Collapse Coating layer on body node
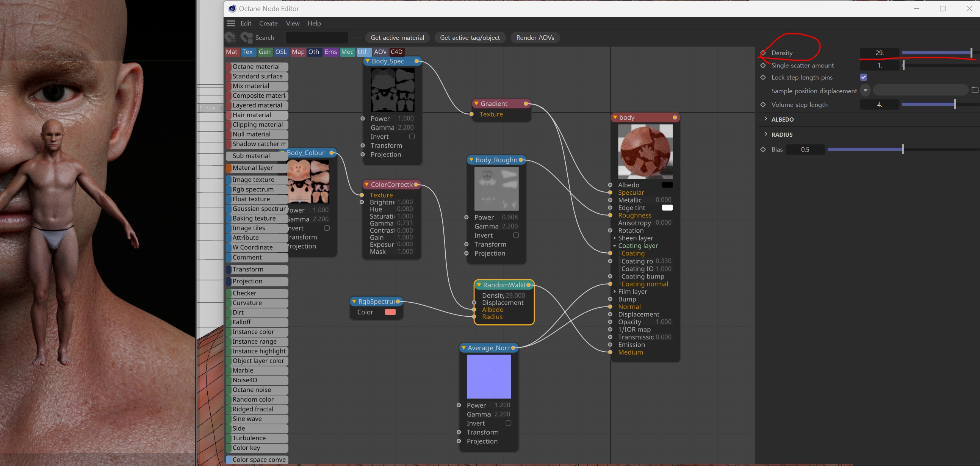Screen dimensions: 980x466 pyautogui.click(x=614, y=246)
